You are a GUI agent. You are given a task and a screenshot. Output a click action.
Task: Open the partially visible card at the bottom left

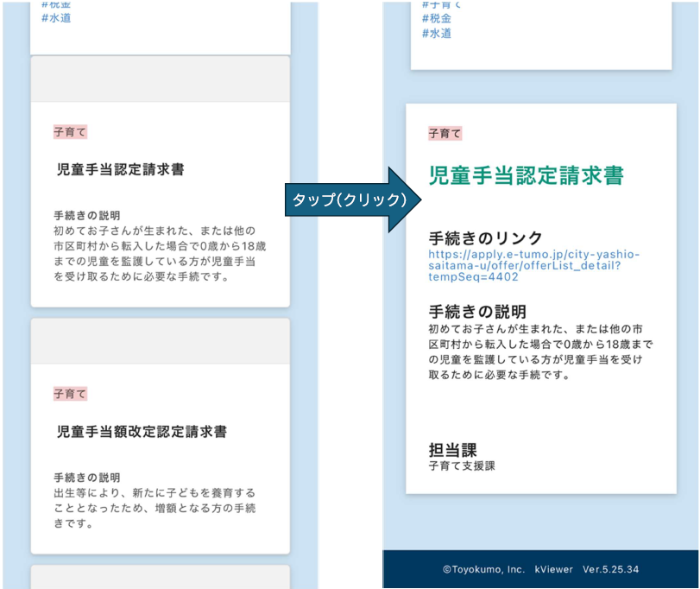pyautogui.click(x=159, y=580)
